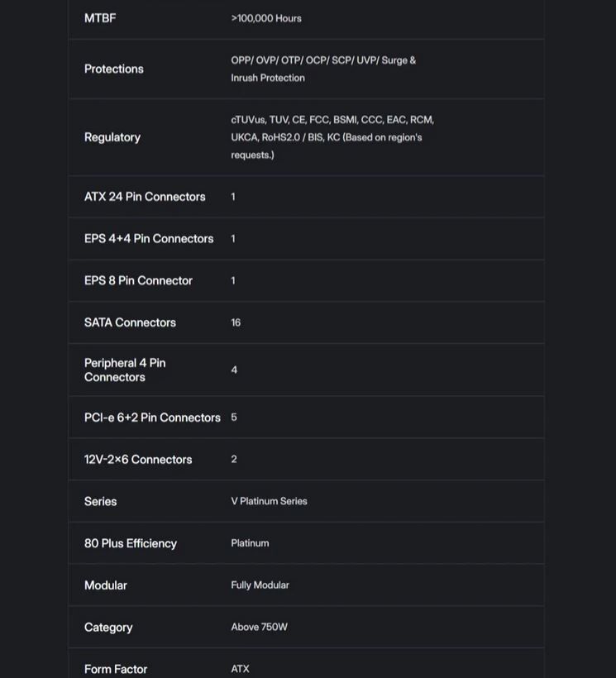Screen dimensions: 616x678
Task: Select the "Above 750W" category value
Action: click(259, 628)
